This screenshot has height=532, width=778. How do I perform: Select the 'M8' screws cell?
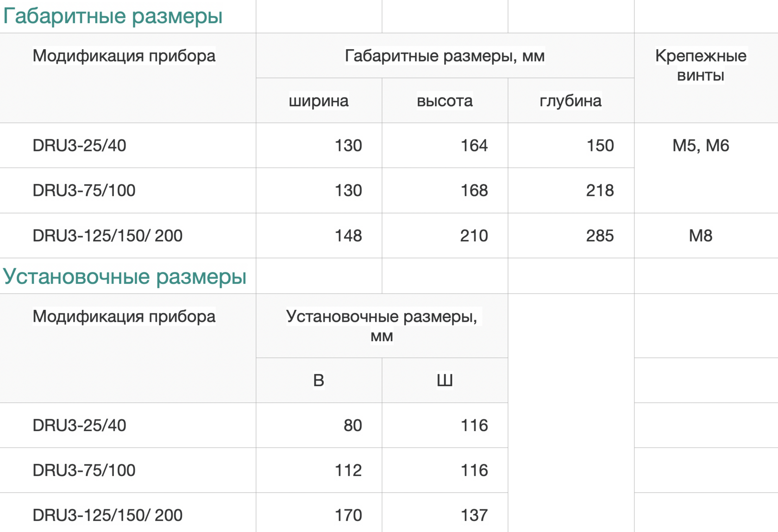pos(701,236)
